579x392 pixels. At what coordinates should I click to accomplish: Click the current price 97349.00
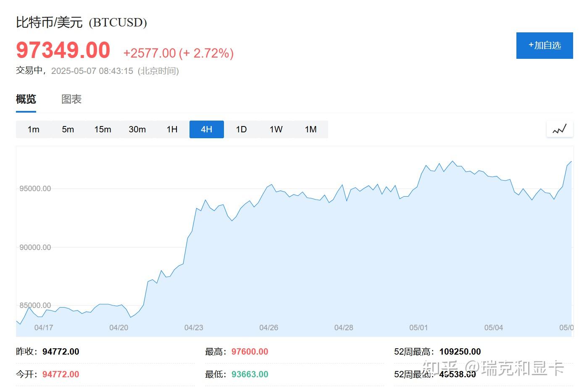63,50
